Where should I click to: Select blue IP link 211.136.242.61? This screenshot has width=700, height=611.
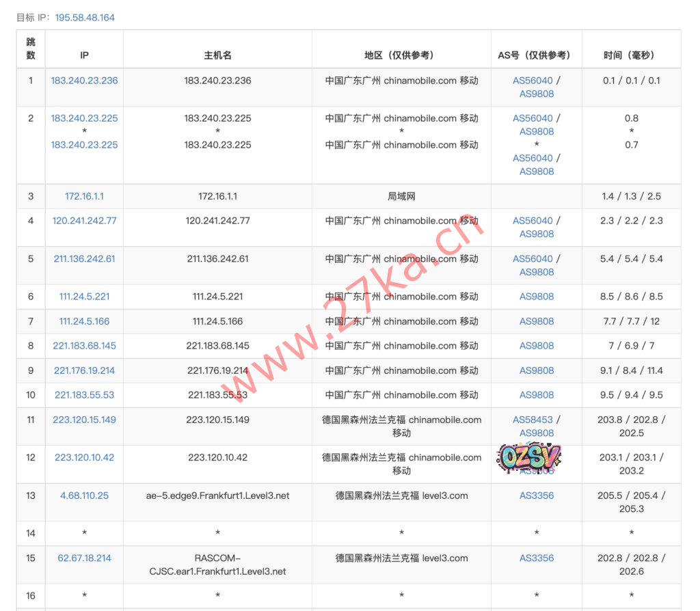[x=84, y=259]
